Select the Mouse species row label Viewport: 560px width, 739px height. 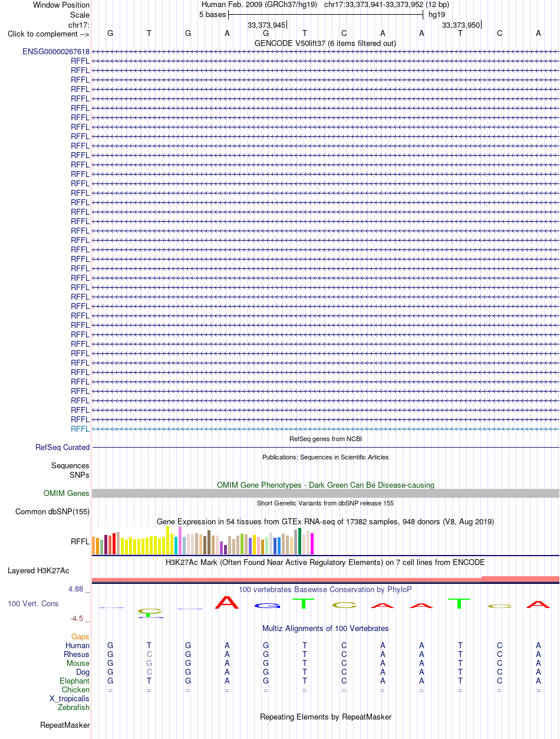[78, 664]
